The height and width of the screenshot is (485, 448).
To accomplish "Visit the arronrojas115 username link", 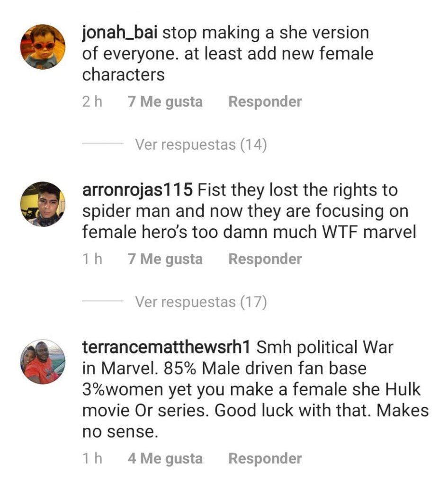I will [138, 190].
